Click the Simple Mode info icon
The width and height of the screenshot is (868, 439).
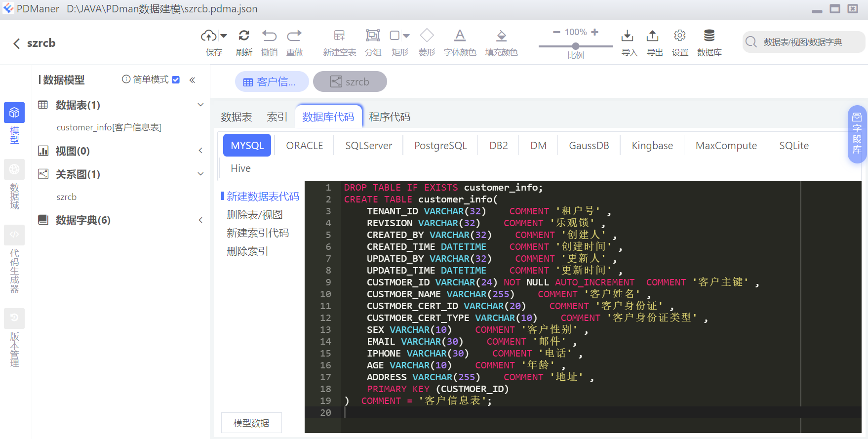pos(126,79)
